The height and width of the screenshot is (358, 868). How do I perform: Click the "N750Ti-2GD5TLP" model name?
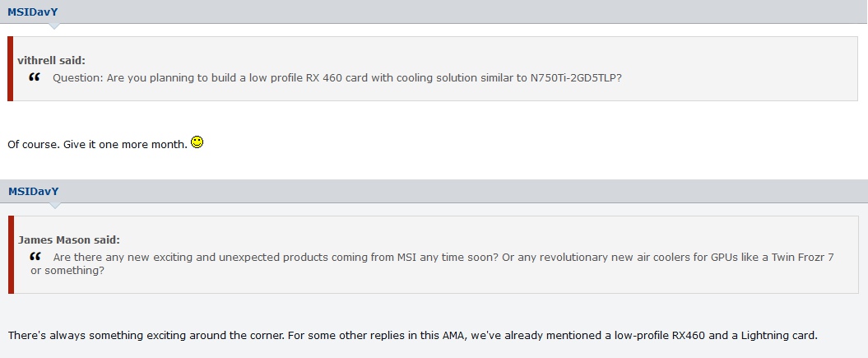tap(576, 78)
